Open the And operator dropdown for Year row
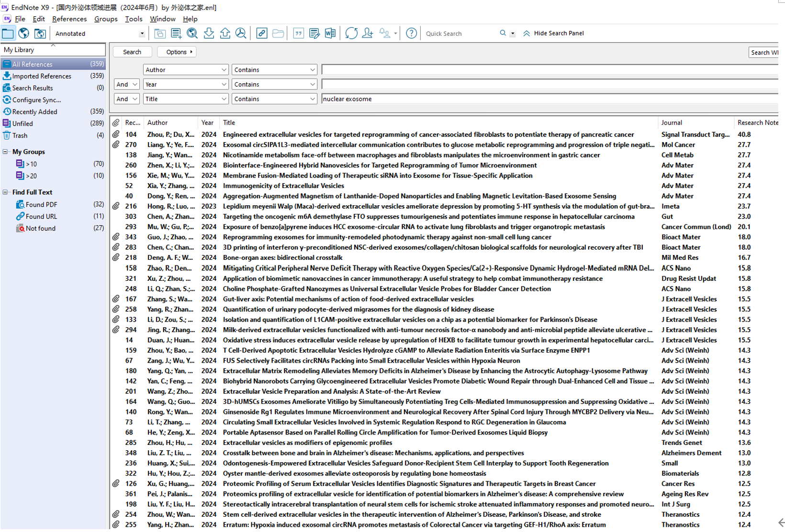Viewport: 785px width, 532px height. 127,84
